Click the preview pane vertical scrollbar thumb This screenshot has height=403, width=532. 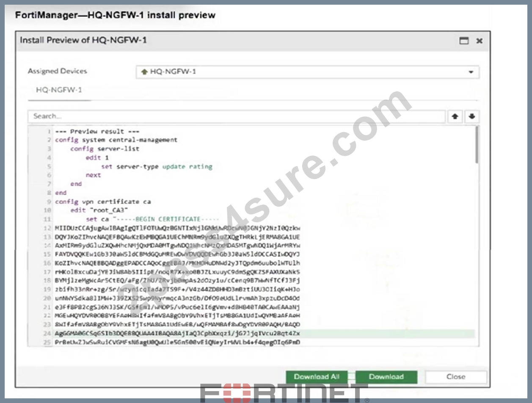[x=477, y=145]
